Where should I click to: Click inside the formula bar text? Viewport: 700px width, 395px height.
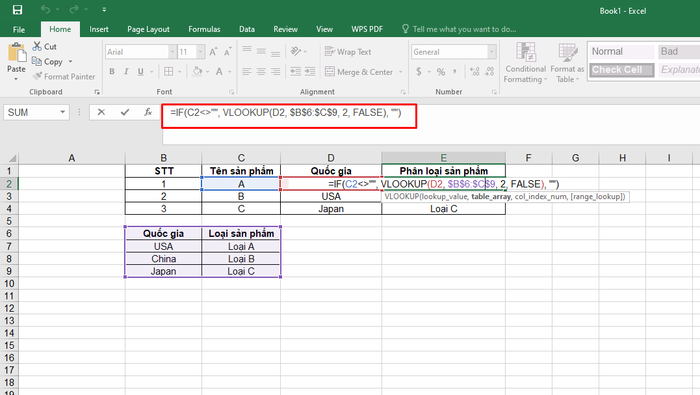(x=286, y=112)
